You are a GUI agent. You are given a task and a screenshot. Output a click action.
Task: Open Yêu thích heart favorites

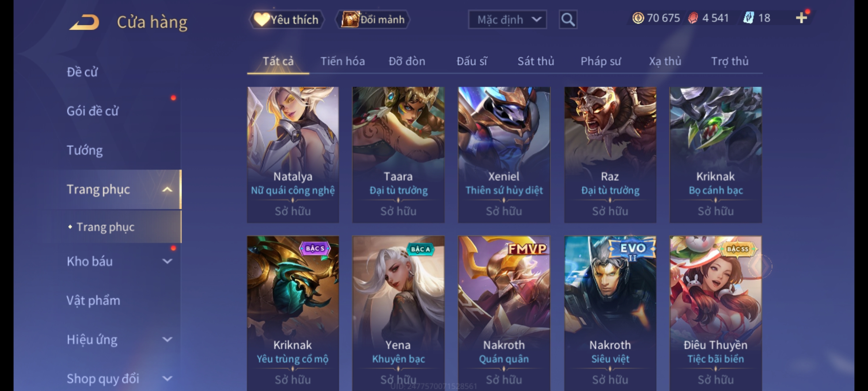[x=286, y=20]
